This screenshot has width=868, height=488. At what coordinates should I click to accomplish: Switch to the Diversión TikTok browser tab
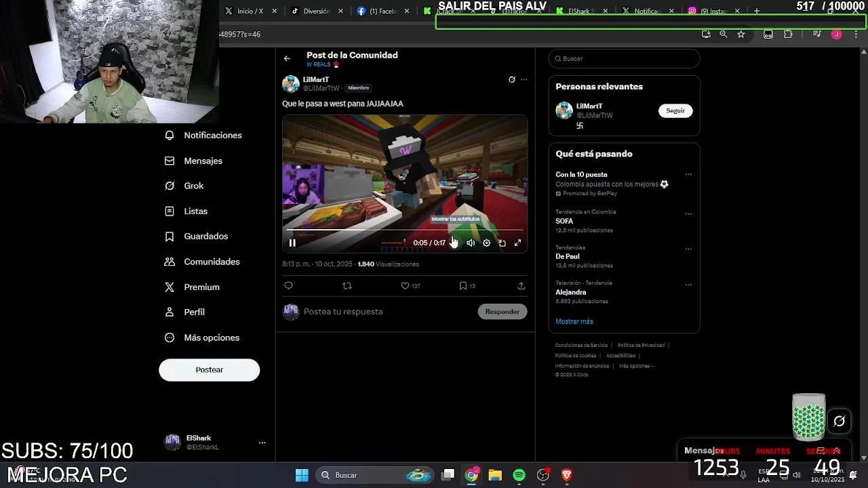[x=317, y=11]
